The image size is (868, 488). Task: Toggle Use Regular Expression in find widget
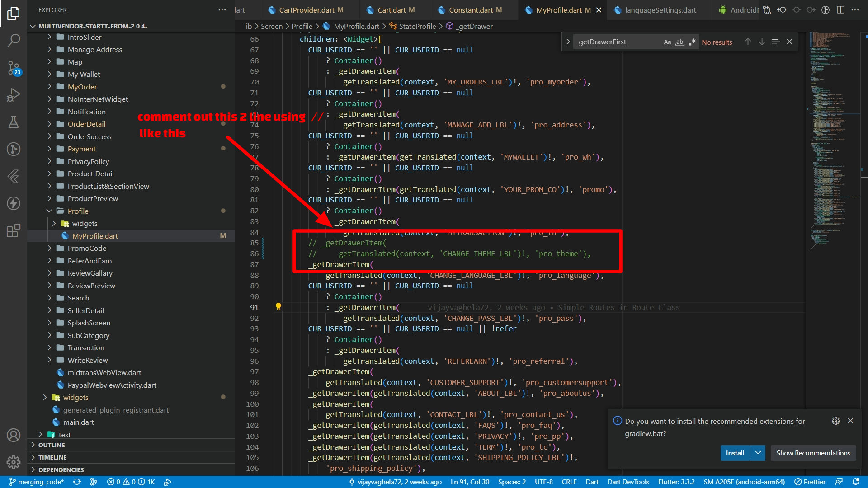(x=692, y=42)
